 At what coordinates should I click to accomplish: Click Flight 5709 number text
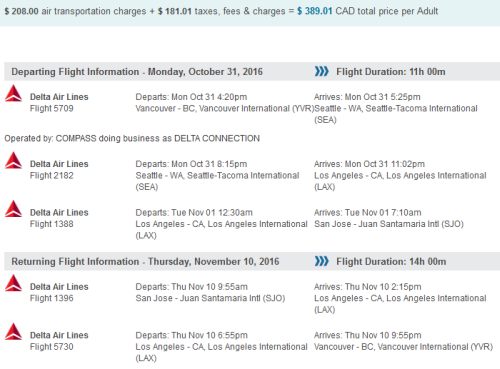click(x=52, y=108)
